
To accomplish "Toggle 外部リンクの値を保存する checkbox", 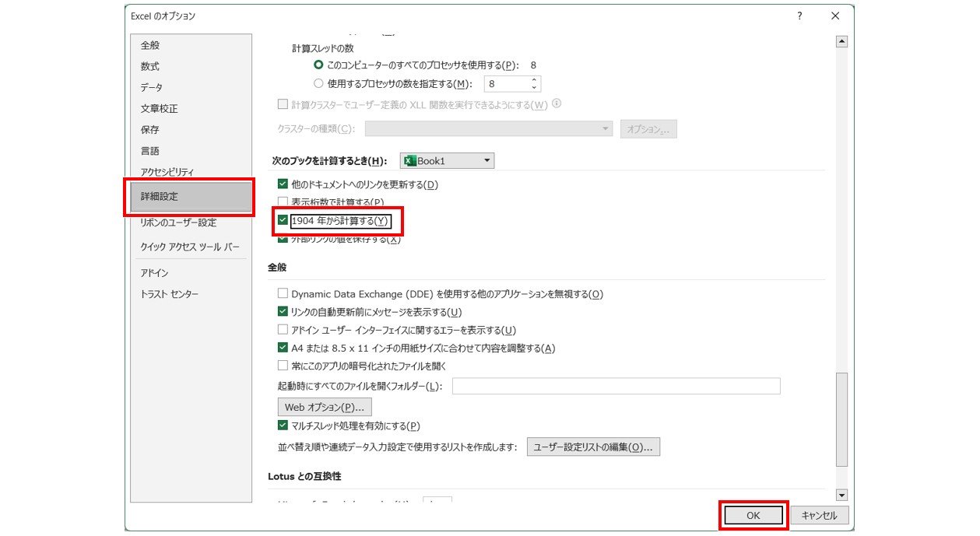I will 283,239.
